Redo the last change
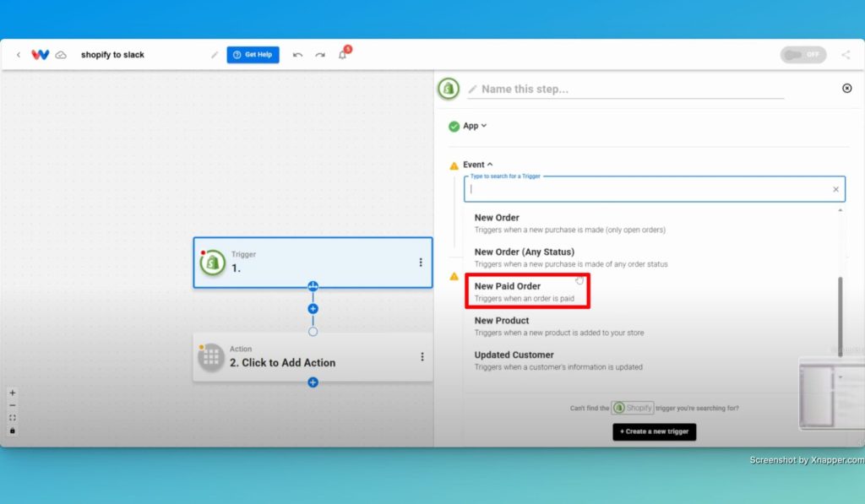 pos(320,55)
